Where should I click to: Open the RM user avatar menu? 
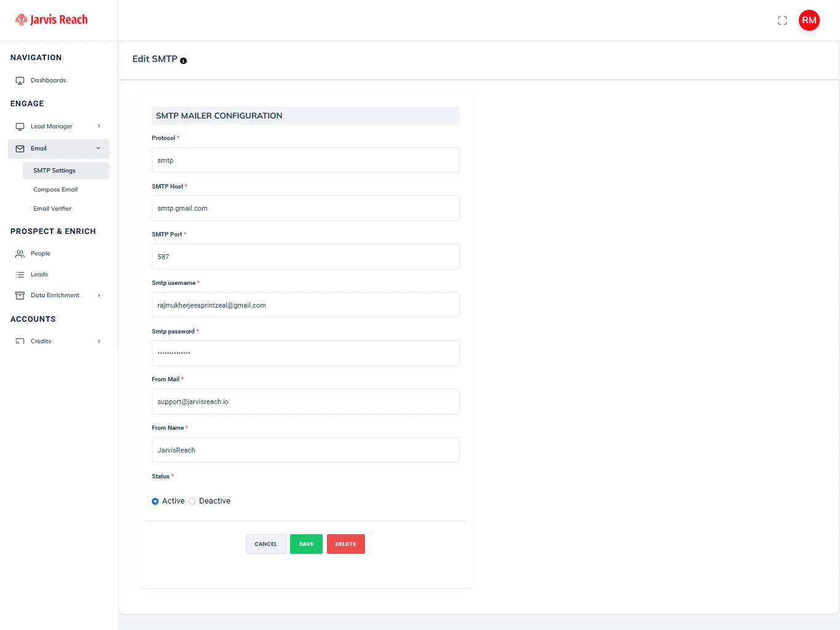point(809,20)
